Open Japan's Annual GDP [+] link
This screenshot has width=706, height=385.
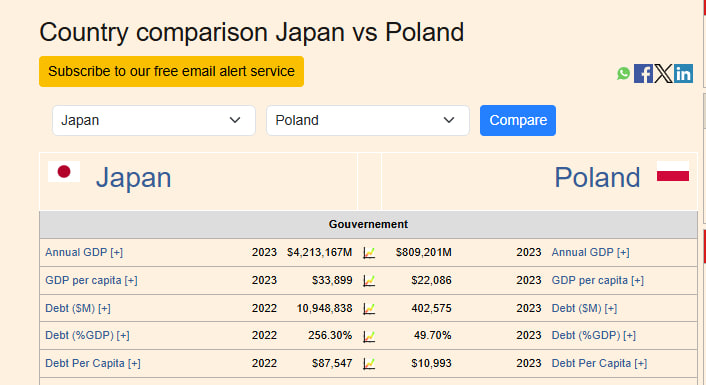tap(84, 252)
